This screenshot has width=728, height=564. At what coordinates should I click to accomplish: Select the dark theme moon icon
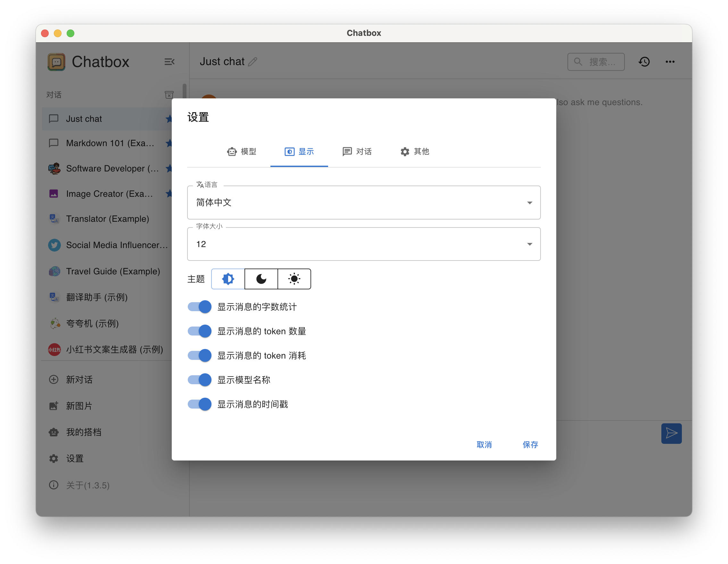[261, 279]
